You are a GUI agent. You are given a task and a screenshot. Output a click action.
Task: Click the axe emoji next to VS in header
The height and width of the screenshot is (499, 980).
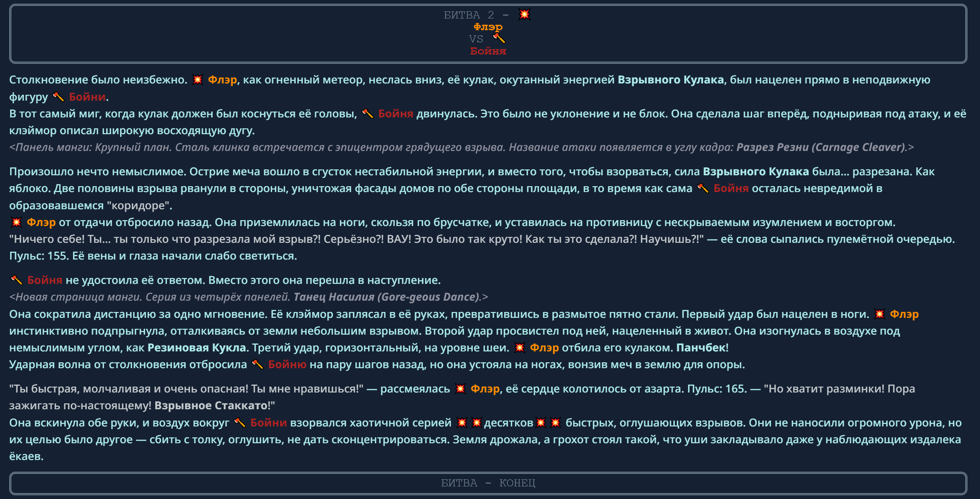(x=499, y=39)
